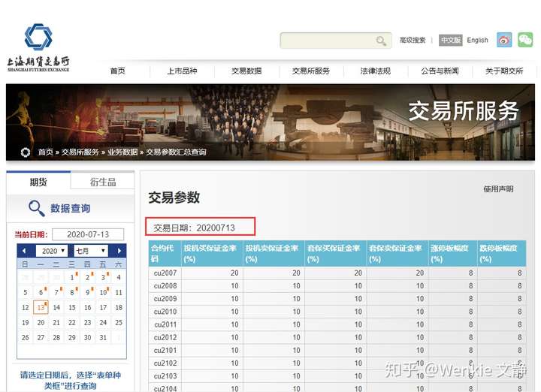Open the 使用声明 link
The width and height of the screenshot is (541, 392).
498,189
